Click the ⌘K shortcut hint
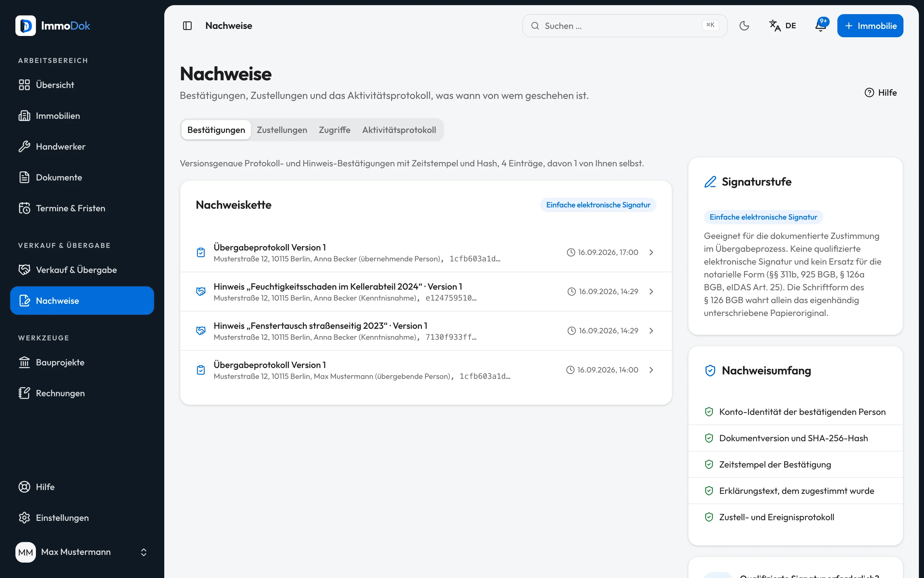924x578 pixels. 710,25
